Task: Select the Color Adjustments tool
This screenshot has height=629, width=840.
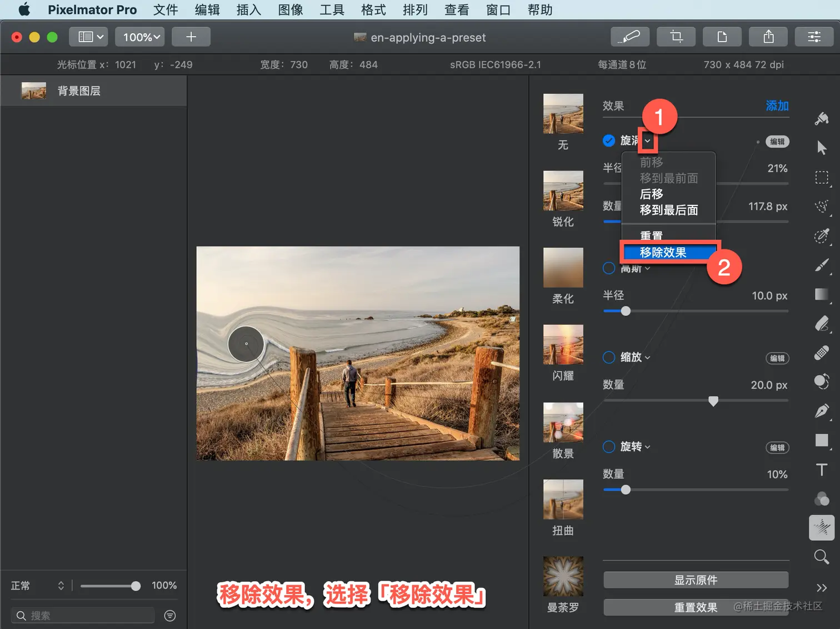Action: pos(822,381)
